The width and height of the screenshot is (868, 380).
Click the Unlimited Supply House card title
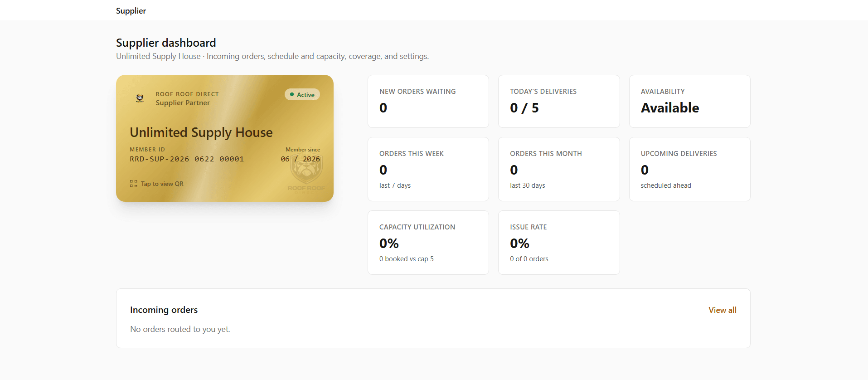[201, 132]
